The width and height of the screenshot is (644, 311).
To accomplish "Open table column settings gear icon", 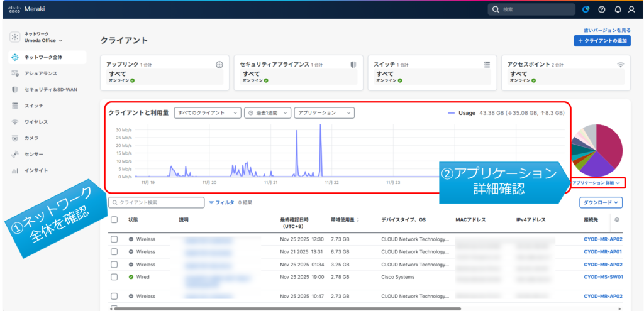I will (x=617, y=220).
